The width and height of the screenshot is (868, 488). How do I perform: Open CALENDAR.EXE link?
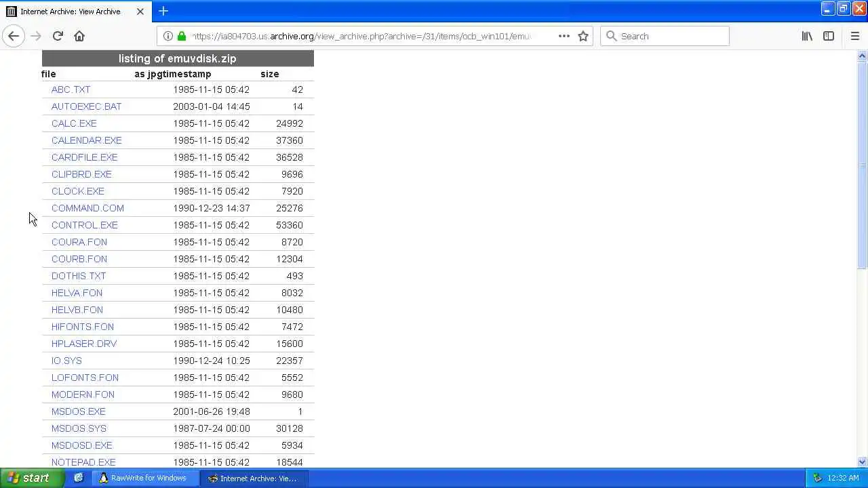[86, 140]
